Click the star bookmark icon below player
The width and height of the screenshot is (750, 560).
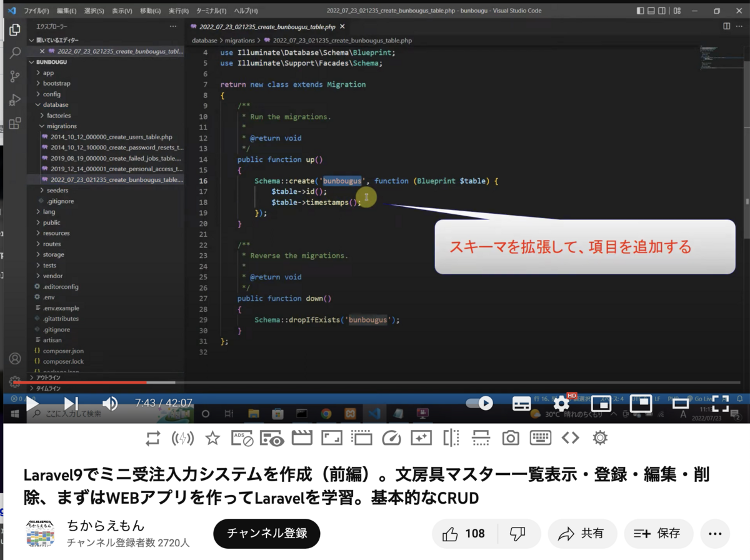[x=212, y=439]
